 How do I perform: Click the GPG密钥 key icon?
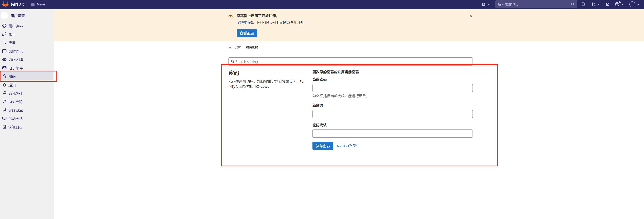click(x=4, y=102)
